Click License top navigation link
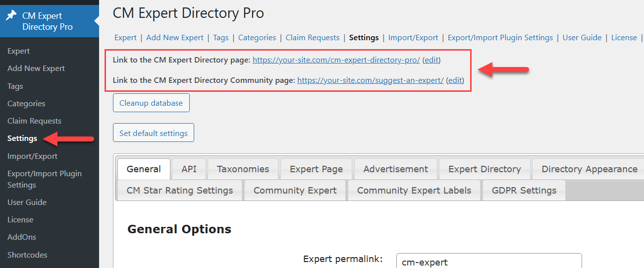 [x=624, y=38]
